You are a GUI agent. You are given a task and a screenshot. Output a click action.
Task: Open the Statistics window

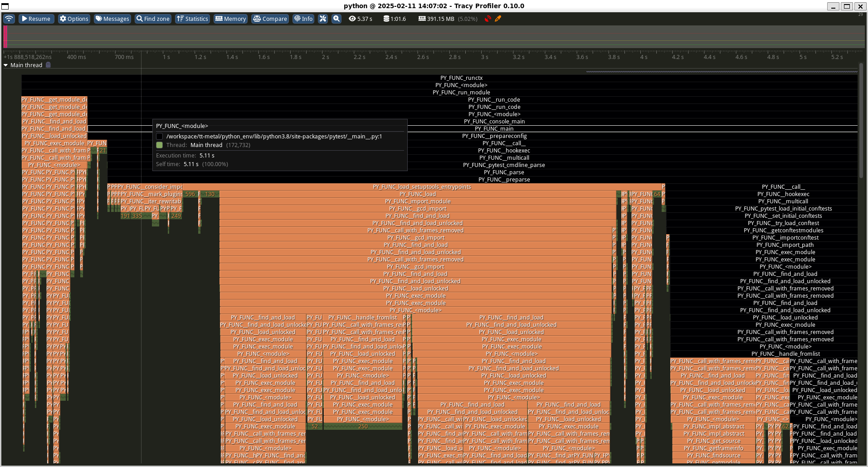(x=192, y=19)
